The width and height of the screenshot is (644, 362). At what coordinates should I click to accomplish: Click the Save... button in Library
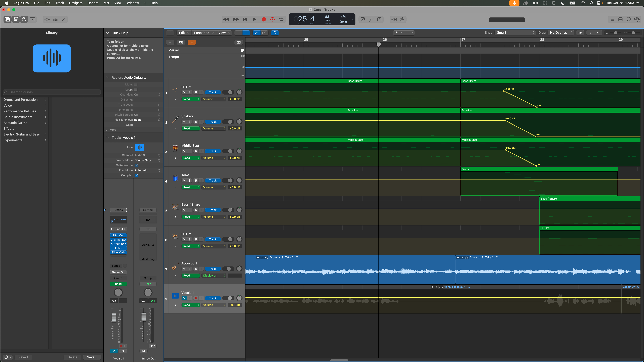pyautogui.click(x=92, y=357)
